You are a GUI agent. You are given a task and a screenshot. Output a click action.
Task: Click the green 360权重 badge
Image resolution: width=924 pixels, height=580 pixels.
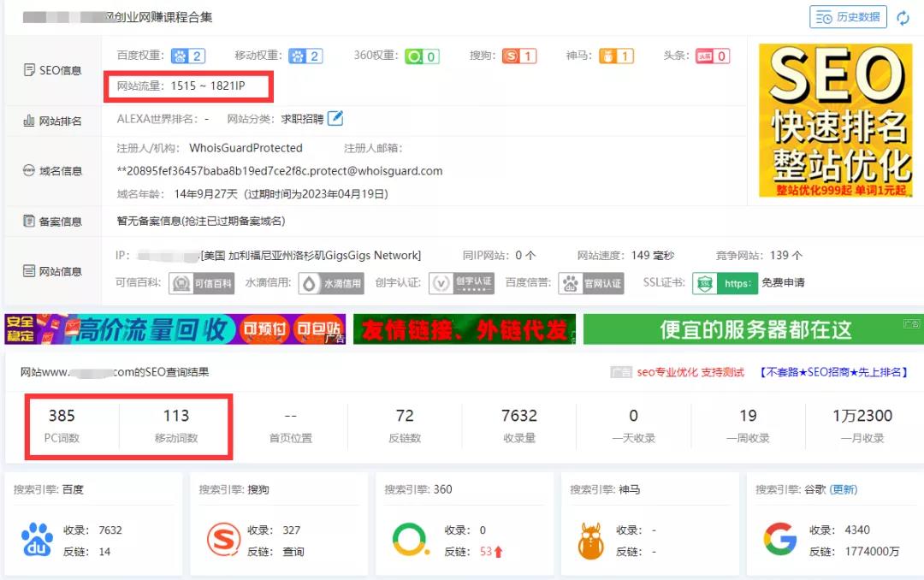[422, 56]
